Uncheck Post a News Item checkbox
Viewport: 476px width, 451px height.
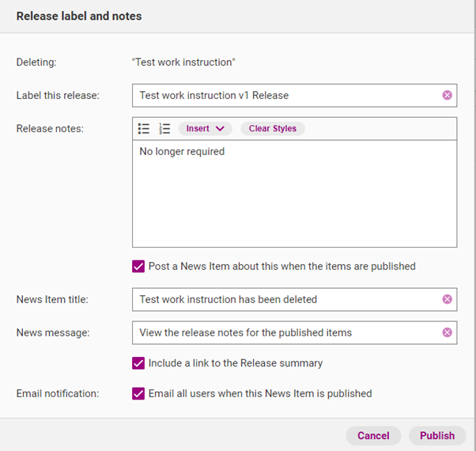(x=138, y=267)
